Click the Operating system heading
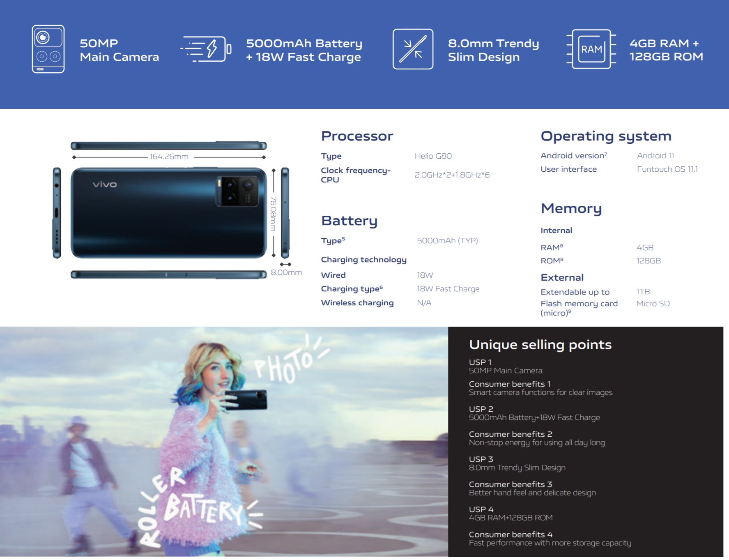 click(x=606, y=136)
